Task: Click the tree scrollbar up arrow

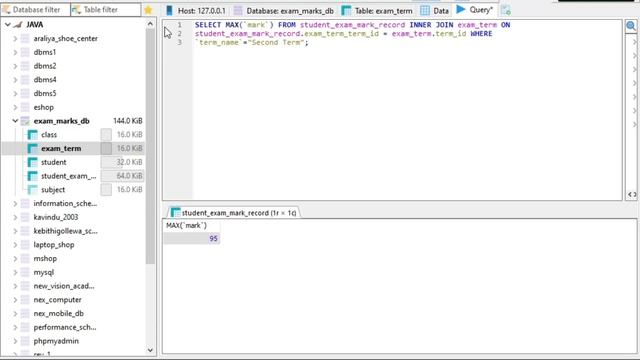Action: [x=150, y=24]
